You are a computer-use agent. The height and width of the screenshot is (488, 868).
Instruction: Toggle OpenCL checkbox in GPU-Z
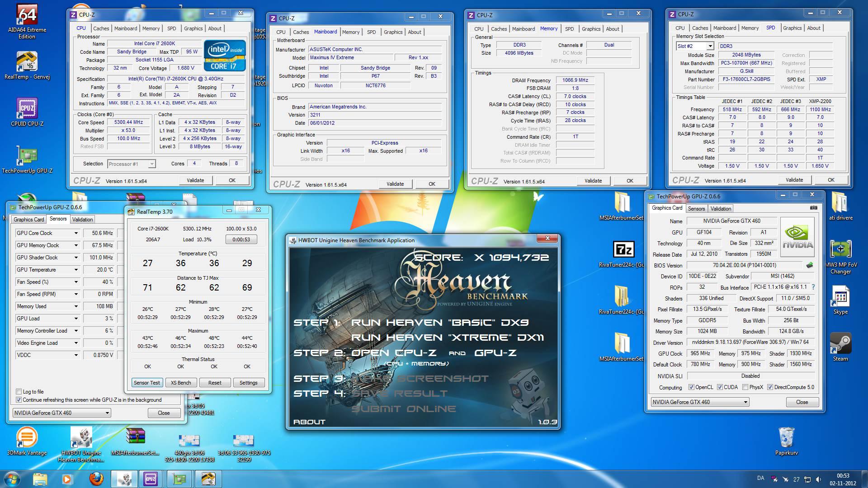(x=691, y=387)
